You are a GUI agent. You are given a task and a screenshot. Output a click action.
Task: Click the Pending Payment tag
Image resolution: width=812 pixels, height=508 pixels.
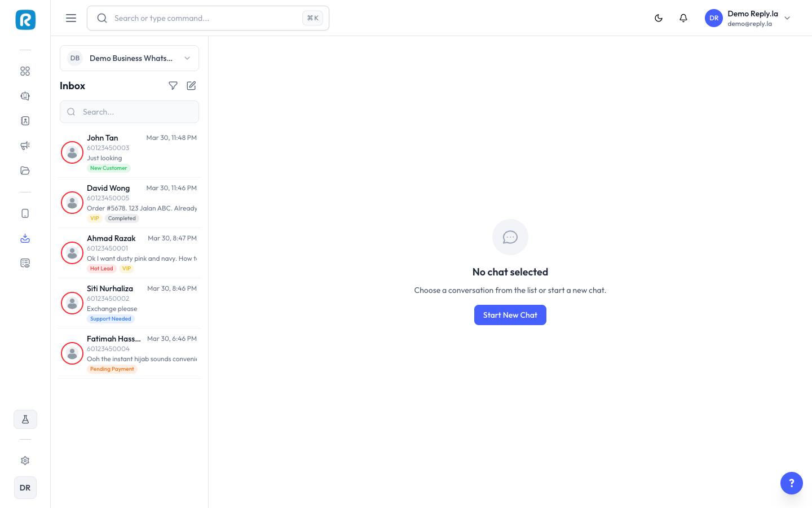point(112,369)
